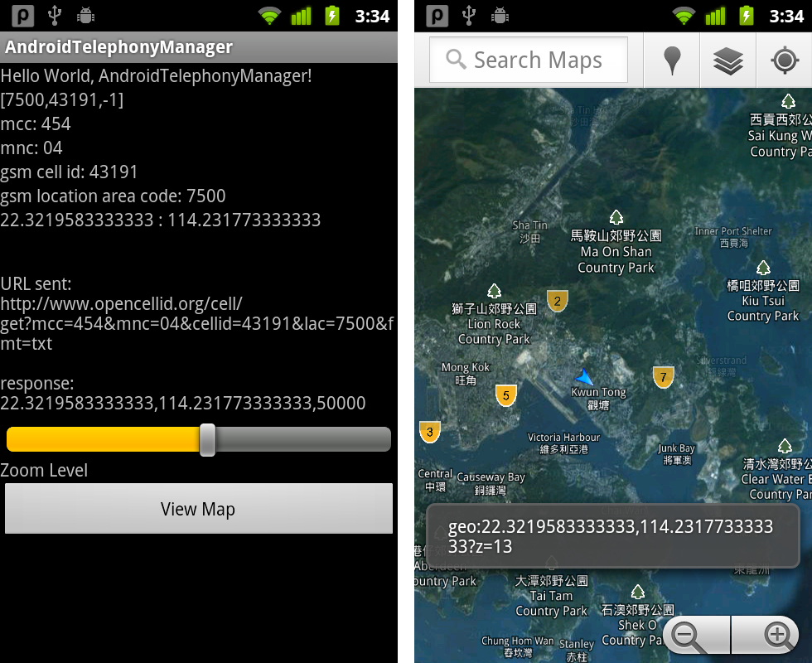Tap the Chung Hom Wan map label
This screenshot has width=812, height=663.
pos(518,646)
